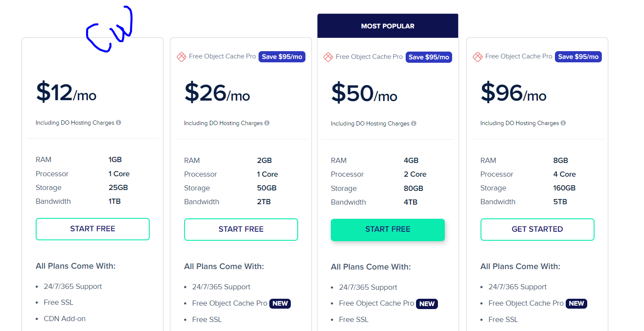The height and width of the screenshot is (331, 644).
Task: Click NEW badge in the $96 plan features
Action: [x=576, y=303]
